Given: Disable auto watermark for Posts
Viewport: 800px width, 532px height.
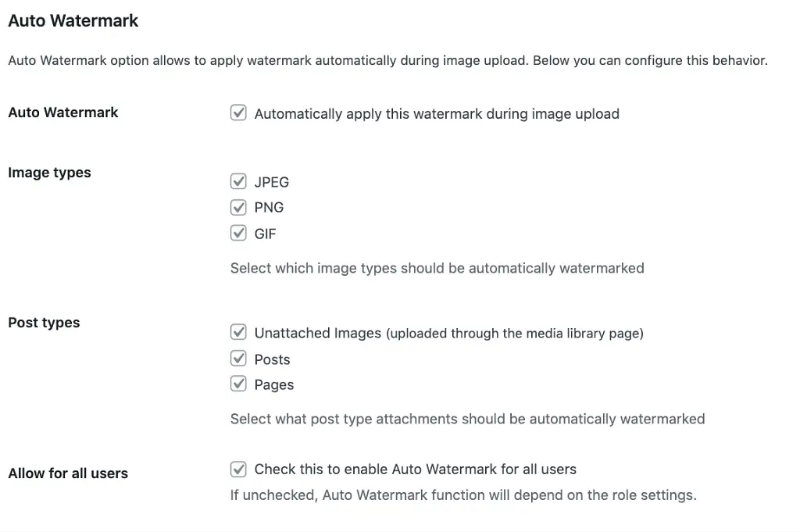Looking at the screenshot, I should (x=238, y=358).
